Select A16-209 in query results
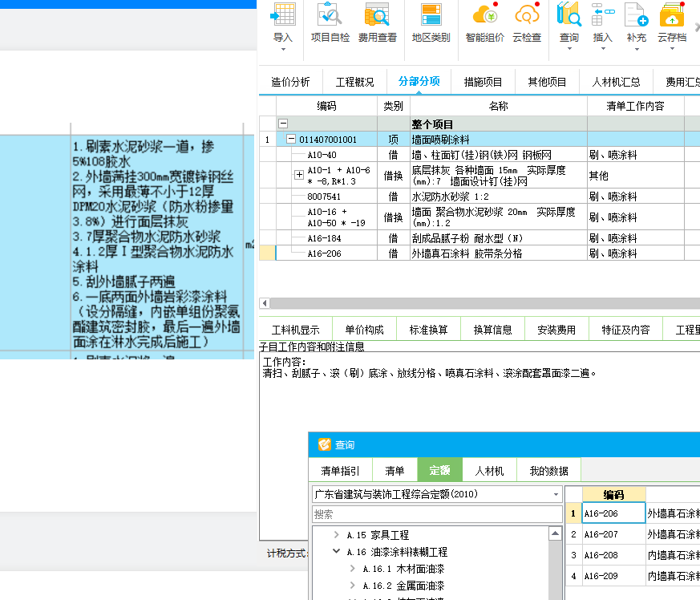700x600 pixels. tap(614, 575)
